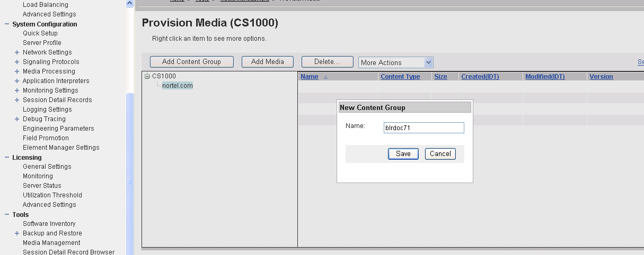Open Load Balancing page
This screenshot has height=255, width=644.
pos(46,5)
